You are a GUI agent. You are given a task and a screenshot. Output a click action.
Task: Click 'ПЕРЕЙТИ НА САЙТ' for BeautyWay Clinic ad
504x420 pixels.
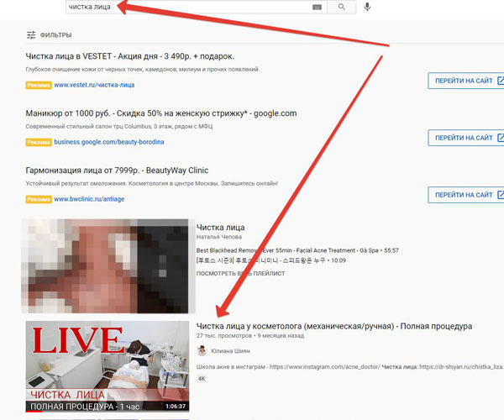click(465, 195)
